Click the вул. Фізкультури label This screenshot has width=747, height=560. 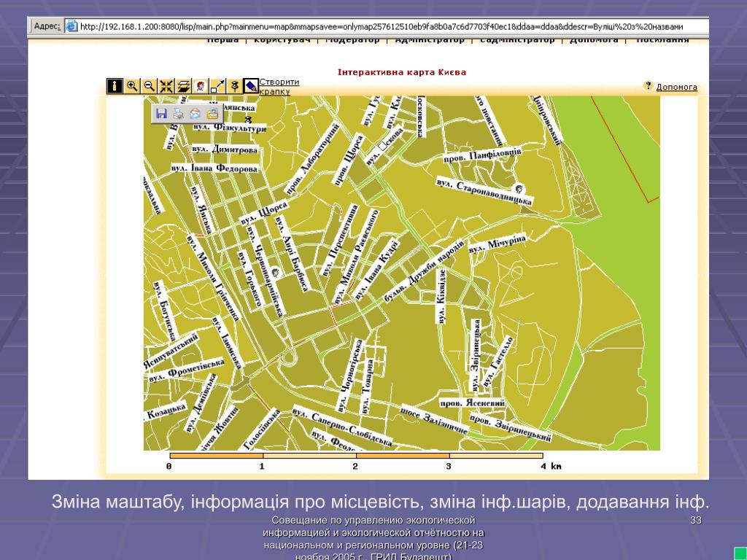coord(230,128)
